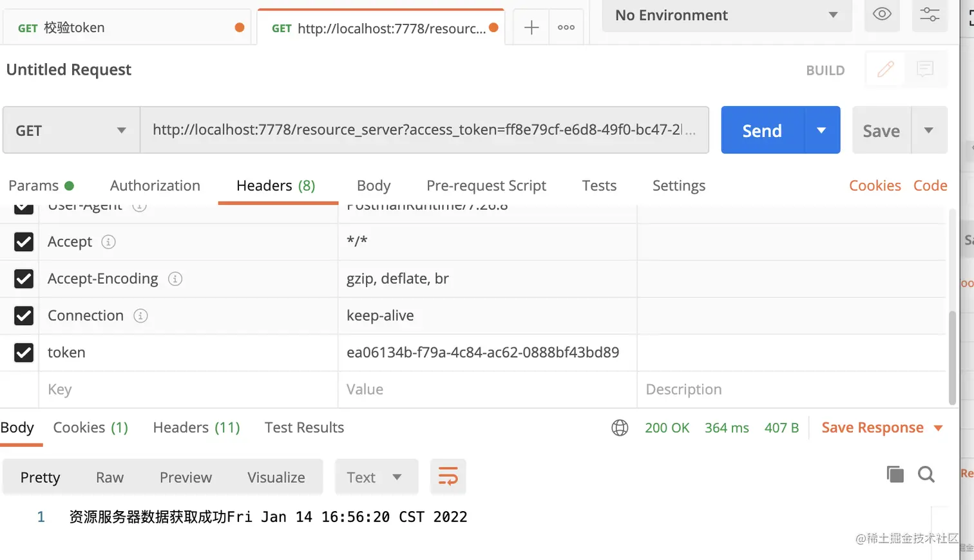Copy response body with the copy icon
974x560 pixels.
point(895,474)
